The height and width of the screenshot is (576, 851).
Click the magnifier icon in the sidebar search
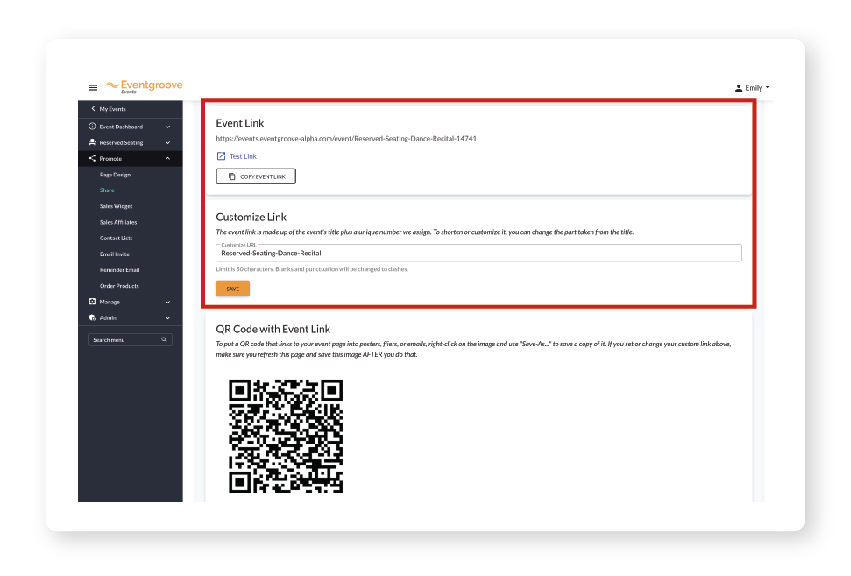coord(164,340)
